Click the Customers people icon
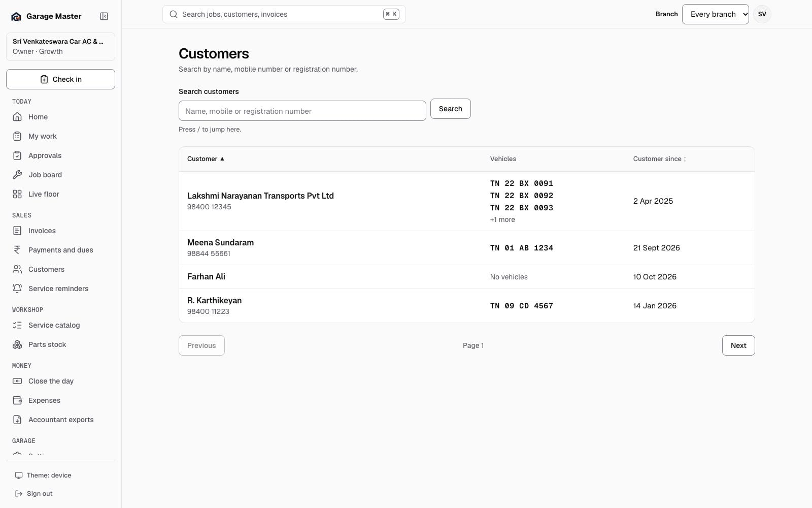 click(17, 269)
